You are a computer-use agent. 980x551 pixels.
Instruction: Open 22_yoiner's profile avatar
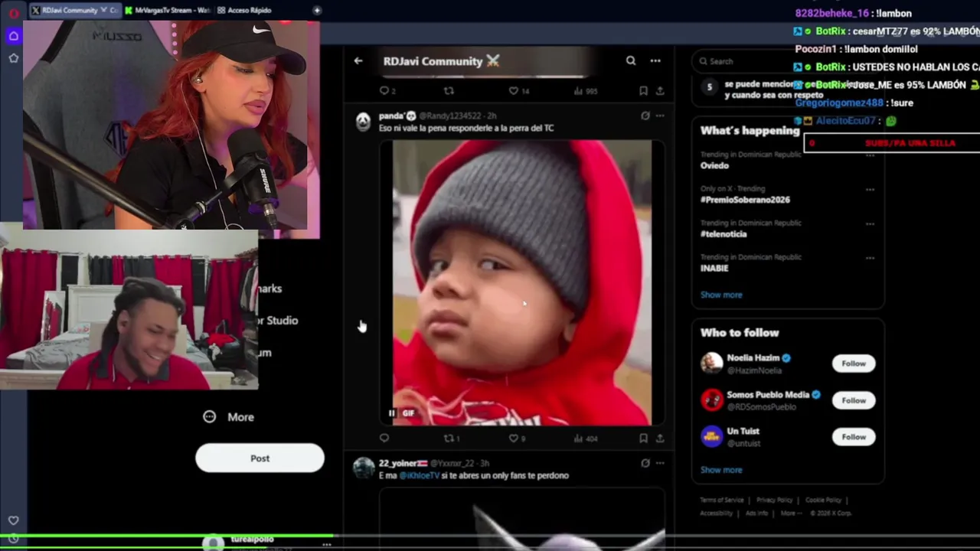363,468
